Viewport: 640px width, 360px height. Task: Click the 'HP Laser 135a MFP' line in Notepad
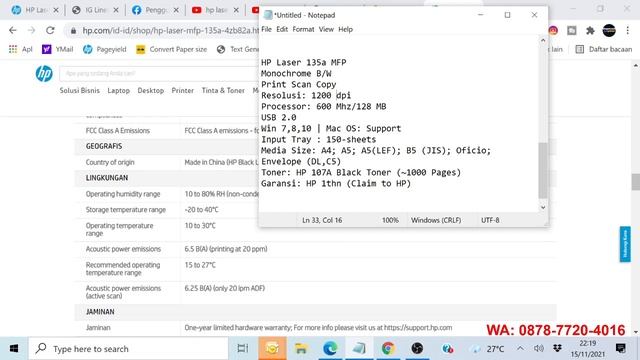click(304, 62)
